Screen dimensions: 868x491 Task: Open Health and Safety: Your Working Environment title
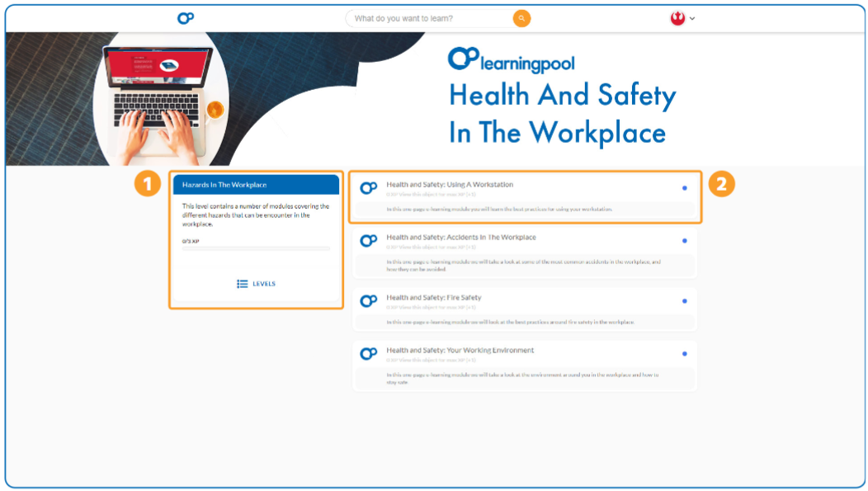pos(460,351)
